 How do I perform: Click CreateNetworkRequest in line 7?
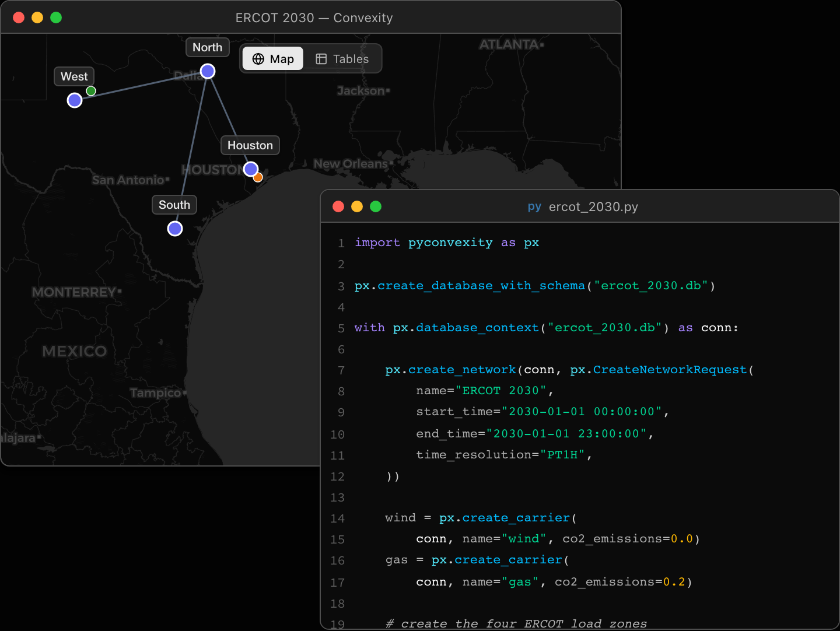670,370
